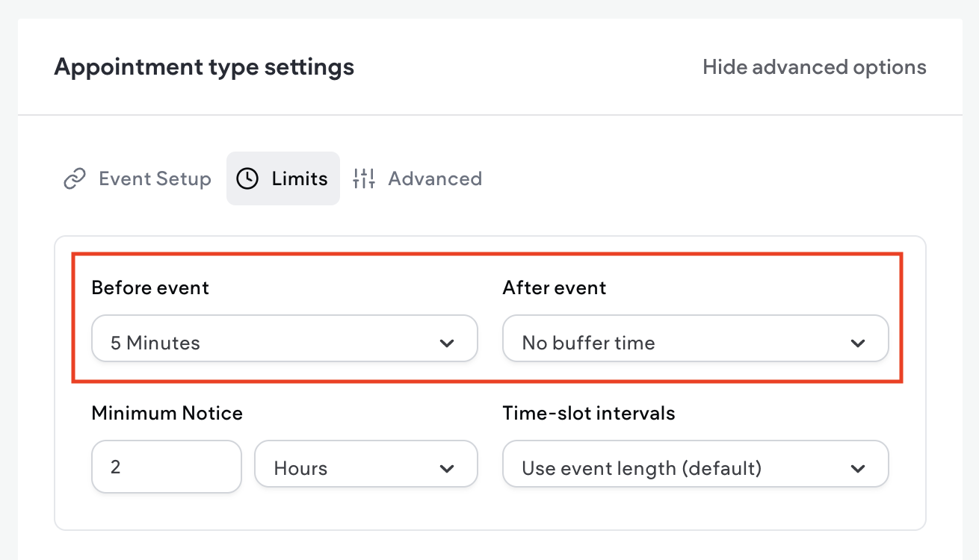Click the 'Before event' label
Screen dimensions: 979x560
[150, 287]
